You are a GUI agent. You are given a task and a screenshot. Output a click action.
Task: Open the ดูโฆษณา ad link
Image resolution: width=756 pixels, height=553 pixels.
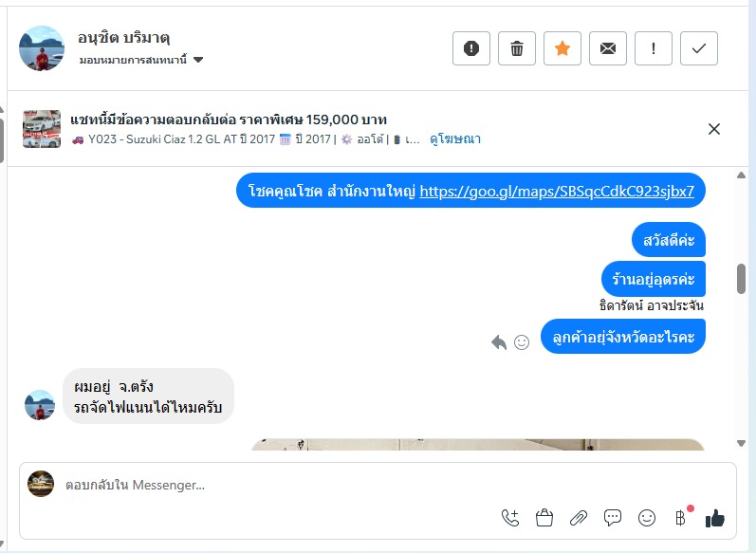tap(454, 139)
